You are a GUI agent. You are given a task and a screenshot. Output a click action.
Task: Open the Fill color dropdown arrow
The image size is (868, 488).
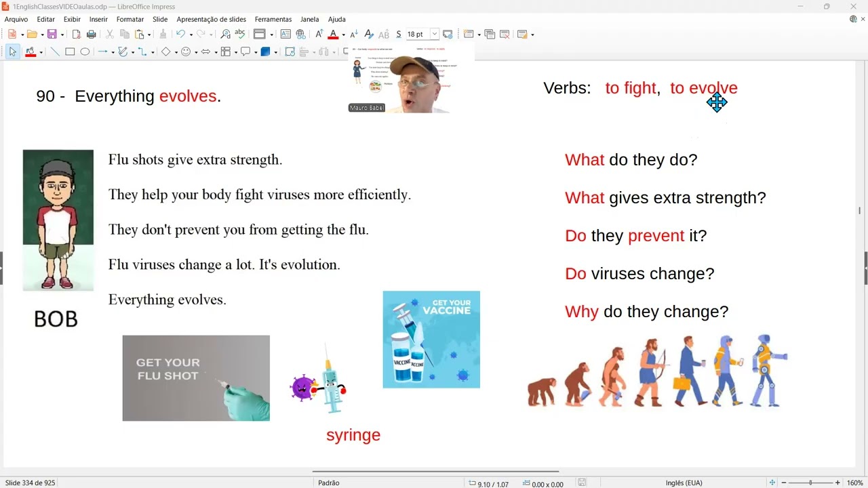coord(41,52)
